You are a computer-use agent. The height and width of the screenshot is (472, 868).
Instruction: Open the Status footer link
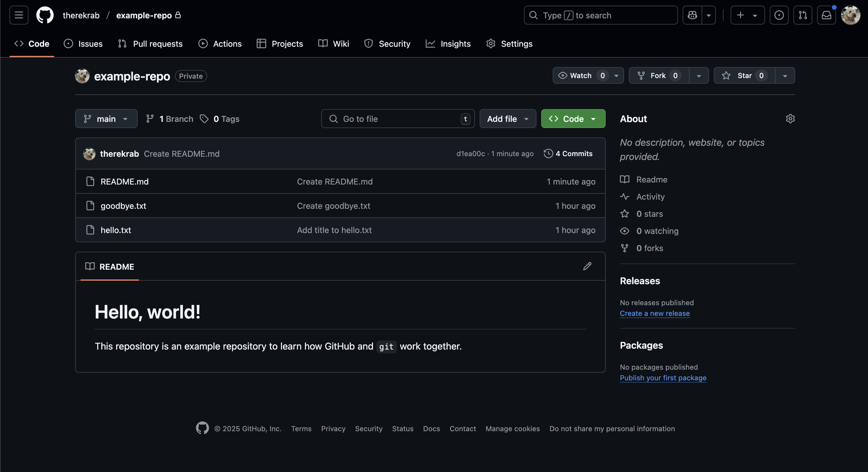pyautogui.click(x=403, y=429)
